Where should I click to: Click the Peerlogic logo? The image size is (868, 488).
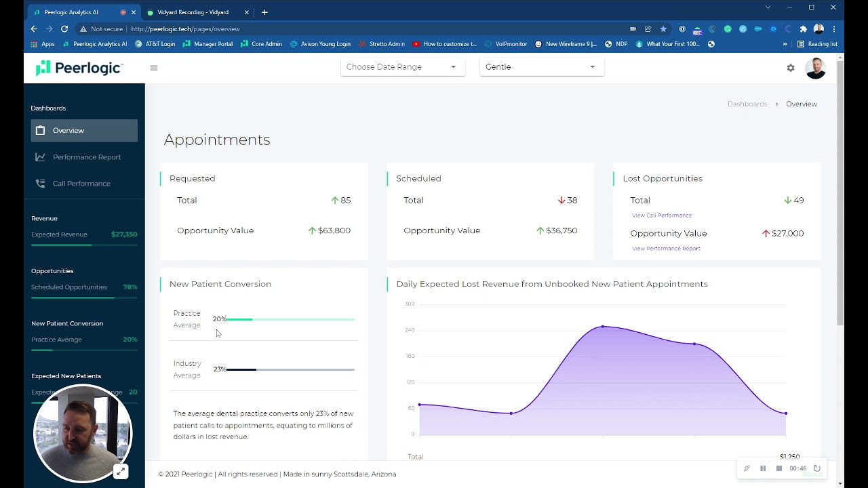[x=79, y=68]
